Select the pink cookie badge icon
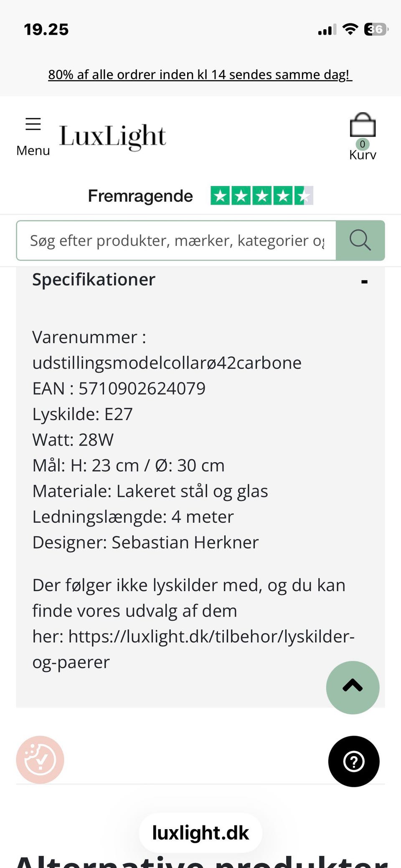The height and width of the screenshot is (868, 401). point(40,760)
